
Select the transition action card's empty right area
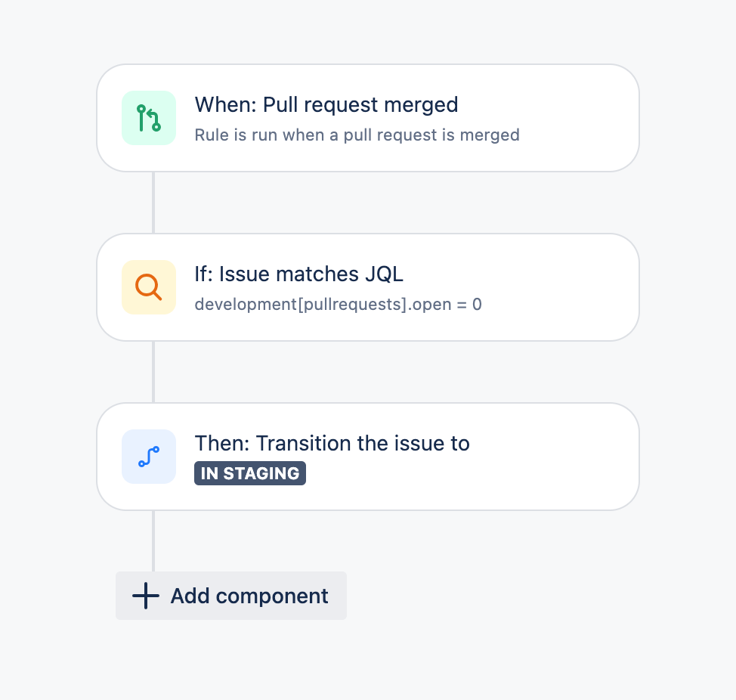(554, 457)
